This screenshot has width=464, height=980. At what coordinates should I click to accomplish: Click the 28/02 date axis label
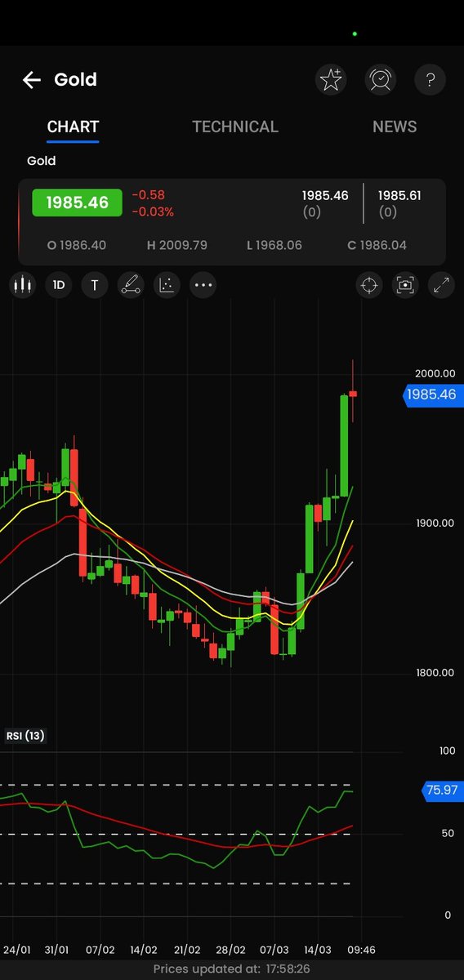click(231, 950)
